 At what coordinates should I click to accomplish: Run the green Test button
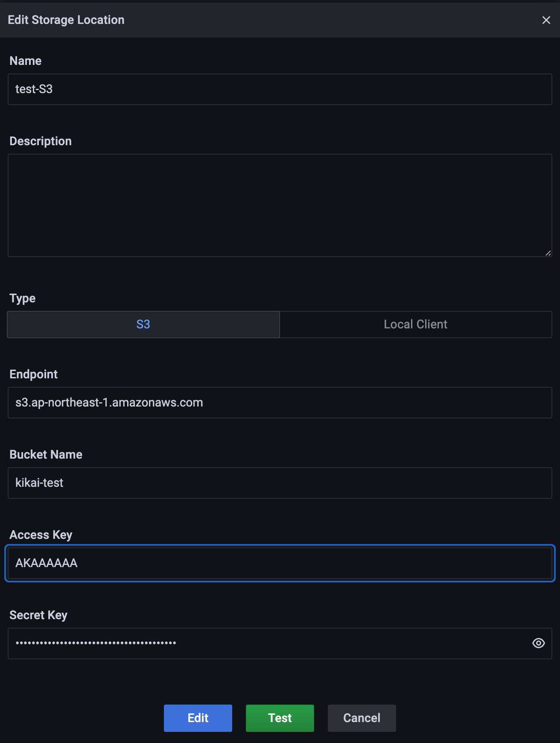pos(280,718)
